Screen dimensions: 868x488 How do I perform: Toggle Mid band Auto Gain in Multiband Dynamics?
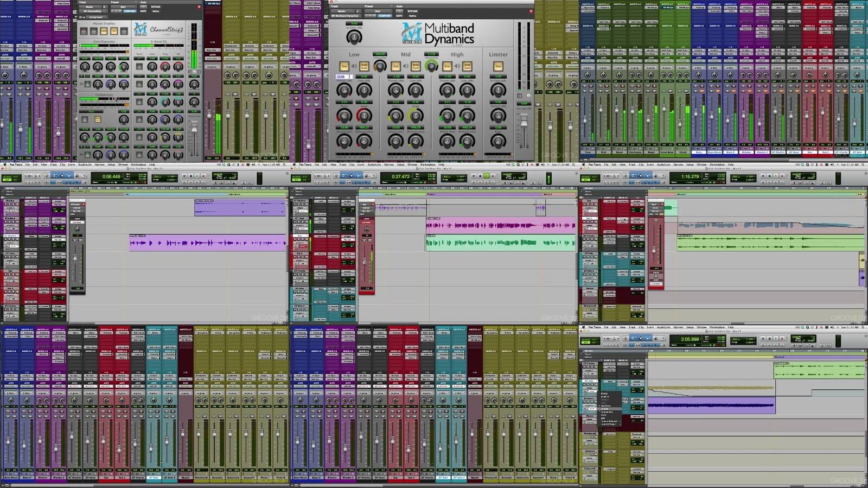[x=416, y=66]
